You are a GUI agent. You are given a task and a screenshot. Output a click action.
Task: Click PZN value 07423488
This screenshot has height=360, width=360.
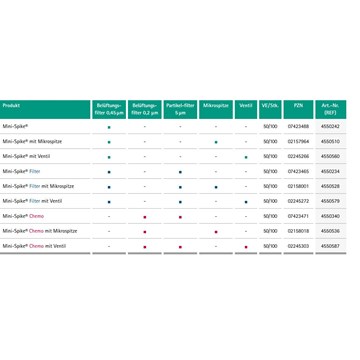pos(298,127)
